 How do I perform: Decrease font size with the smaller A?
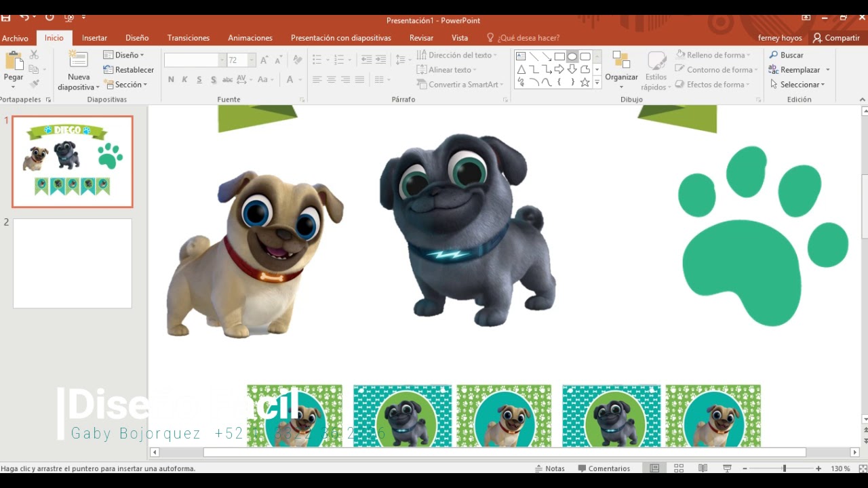(278, 60)
